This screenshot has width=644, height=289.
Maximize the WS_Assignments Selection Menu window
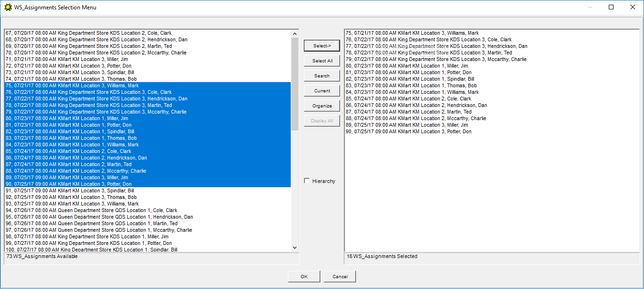pyautogui.click(x=611, y=7)
